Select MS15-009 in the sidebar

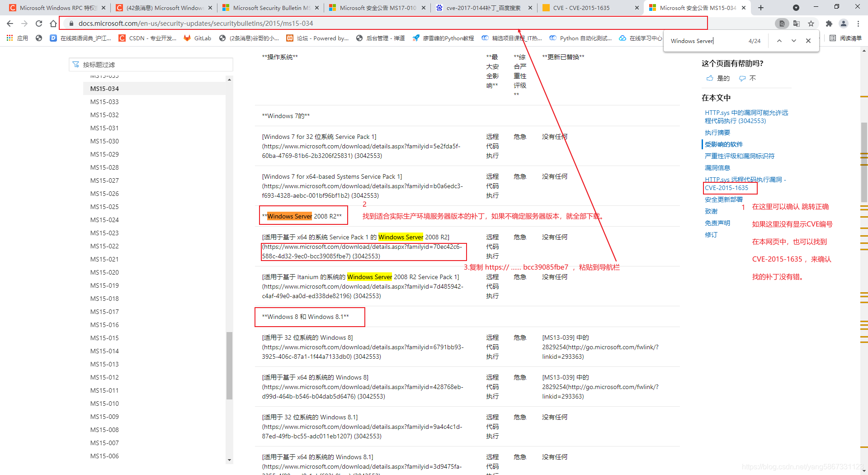click(x=104, y=417)
